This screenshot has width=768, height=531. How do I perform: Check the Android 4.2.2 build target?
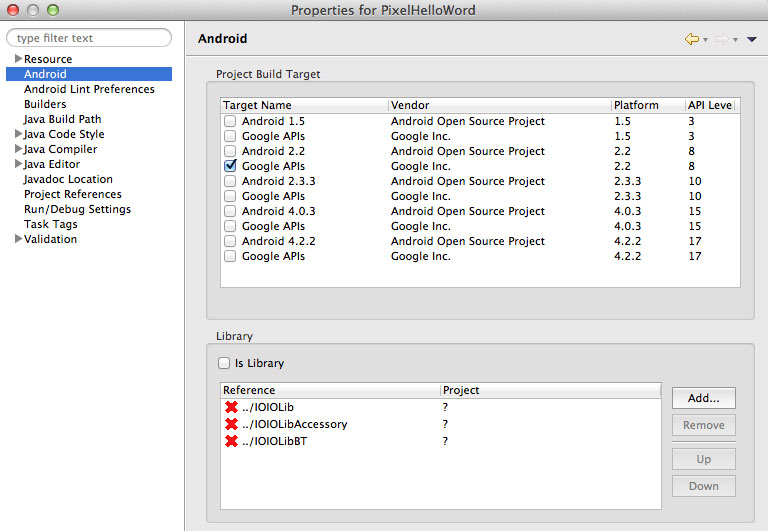pos(230,241)
